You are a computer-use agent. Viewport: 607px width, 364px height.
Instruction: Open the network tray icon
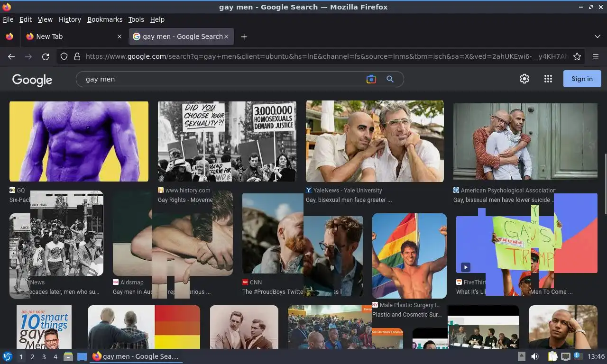[x=565, y=356]
